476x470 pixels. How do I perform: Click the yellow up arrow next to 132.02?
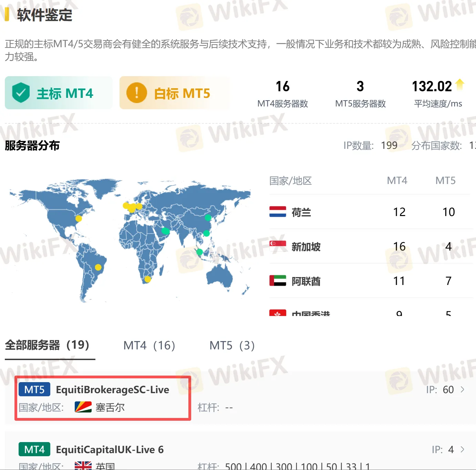(460, 84)
